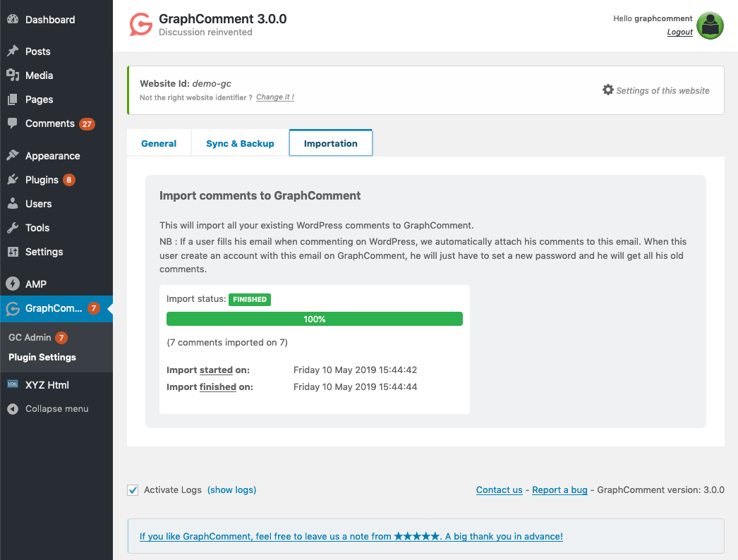Viewport: 738px width, 560px height.
Task: Click the settings gear icon for this website
Action: point(608,90)
